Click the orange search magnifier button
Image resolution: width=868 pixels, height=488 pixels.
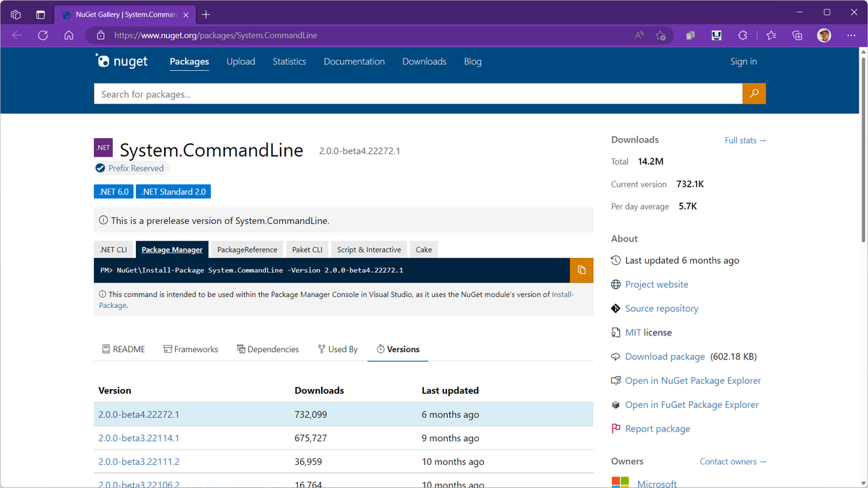[754, 94]
